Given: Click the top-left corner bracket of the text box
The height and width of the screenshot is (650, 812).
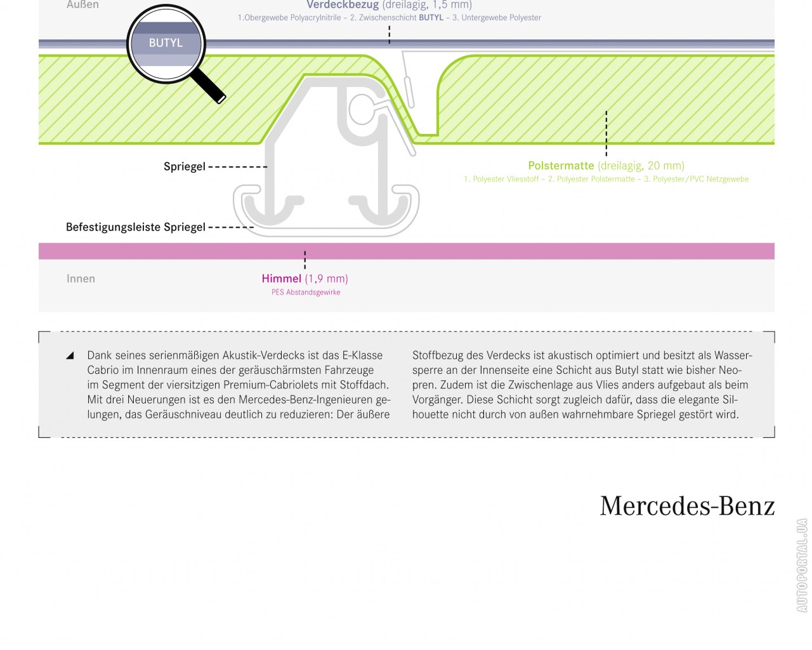Looking at the screenshot, I should tap(43, 335).
